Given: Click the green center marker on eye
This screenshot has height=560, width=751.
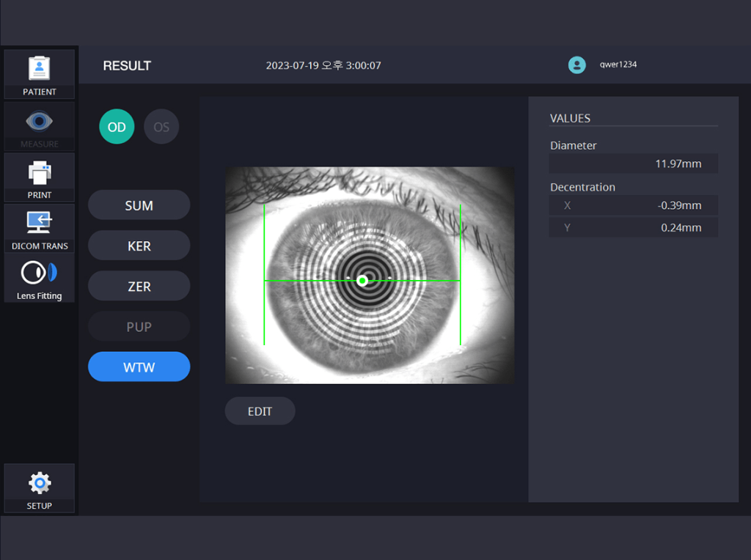Looking at the screenshot, I should tap(362, 281).
